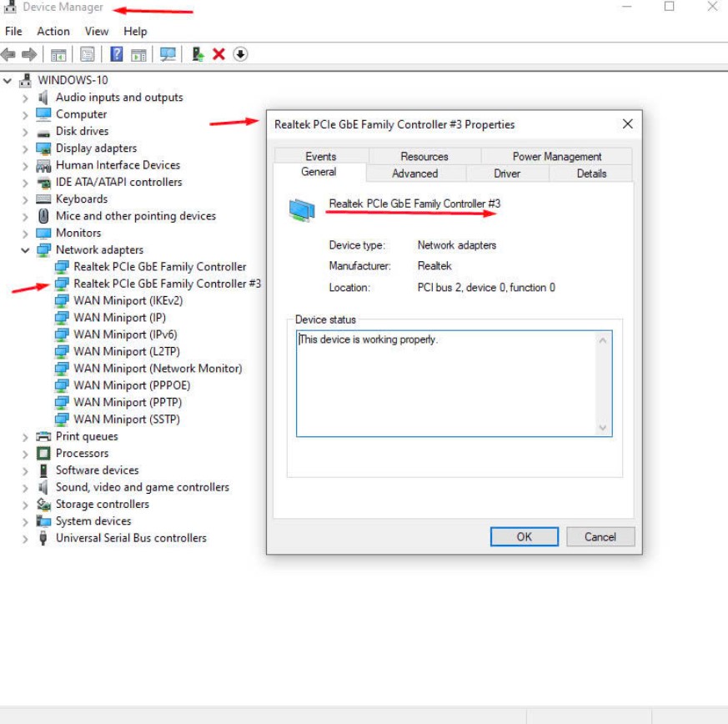Click the Audio inputs and outputs speaker icon
This screenshot has height=724, width=728.
(x=43, y=98)
